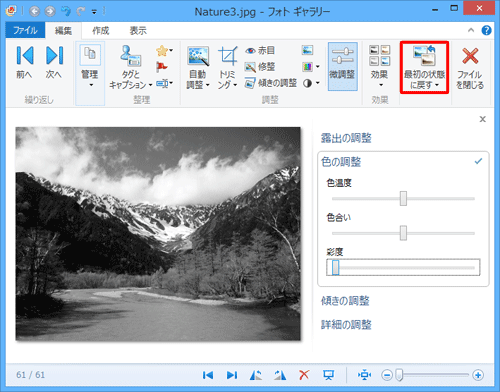The image size is (500, 392).
Task: Click the Photo Gallery app icon
Action: point(11,11)
